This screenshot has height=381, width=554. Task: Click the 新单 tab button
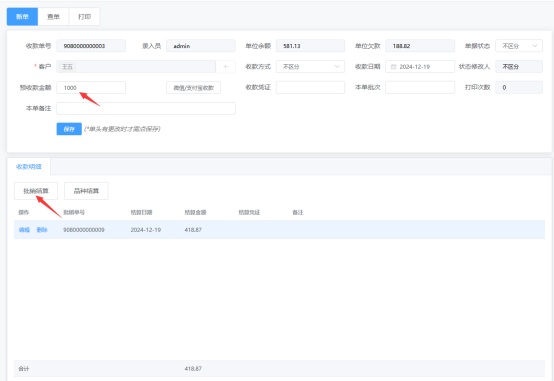[x=22, y=17]
